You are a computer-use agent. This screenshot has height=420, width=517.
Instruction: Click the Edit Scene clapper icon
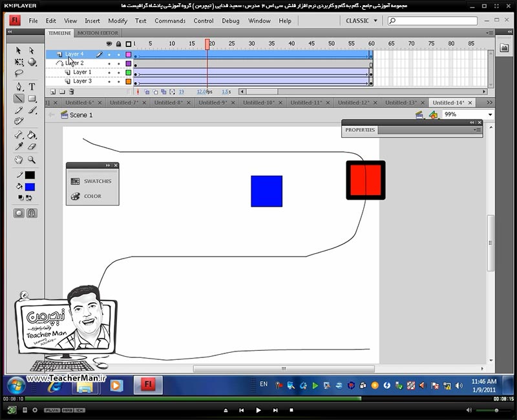coord(419,115)
